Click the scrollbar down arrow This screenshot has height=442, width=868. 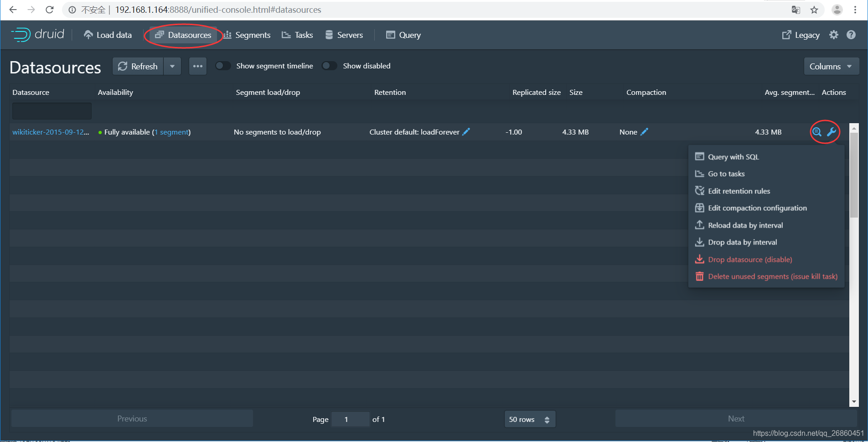(854, 402)
